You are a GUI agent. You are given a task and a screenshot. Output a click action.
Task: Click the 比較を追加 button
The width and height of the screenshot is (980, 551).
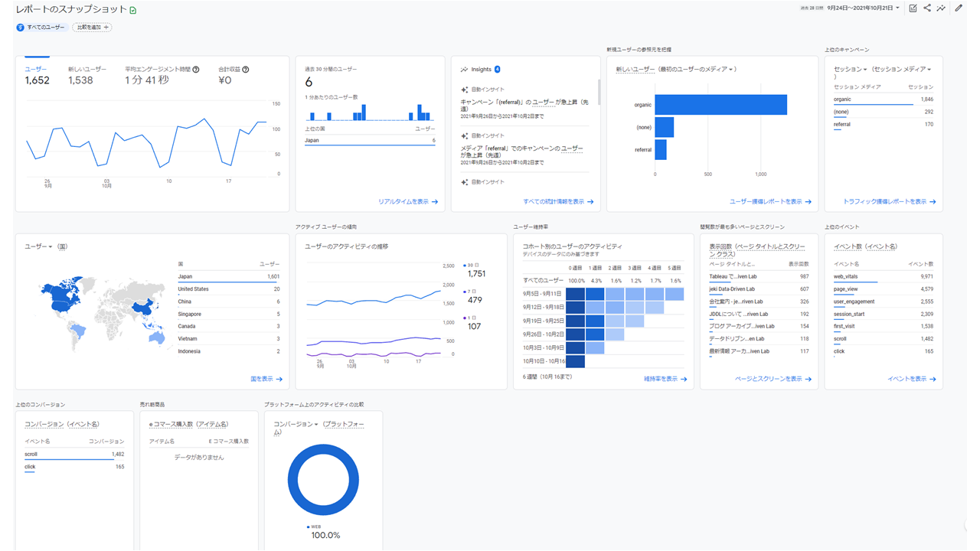92,28
